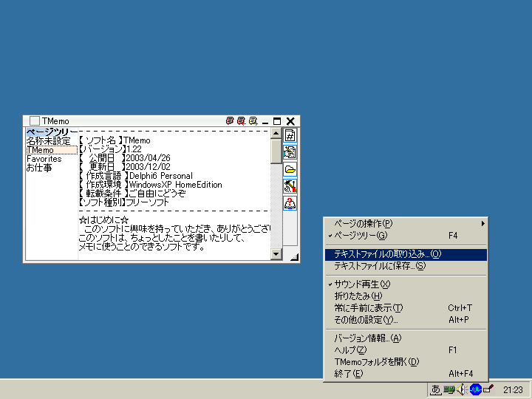The height and width of the screenshot is (399, 532).
Task: Click the WindowsXP HomeEdition line in memo
Action: click(x=150, y=185)
